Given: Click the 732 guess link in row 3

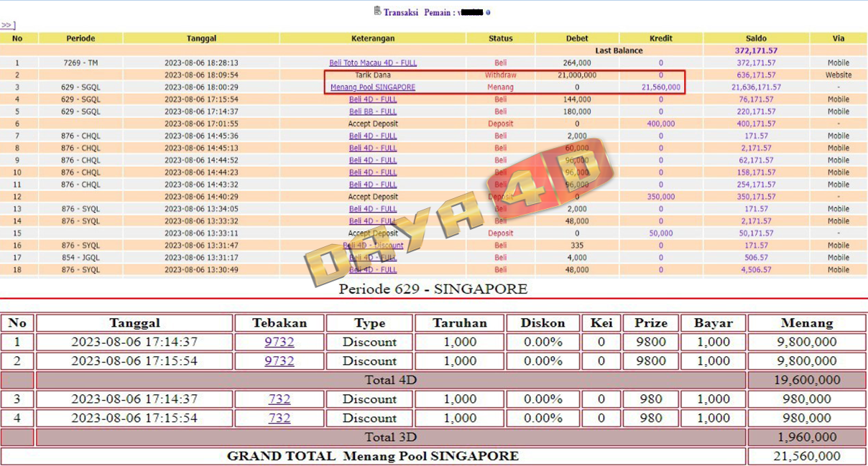Looking at the screenshot, I should 279,399.
